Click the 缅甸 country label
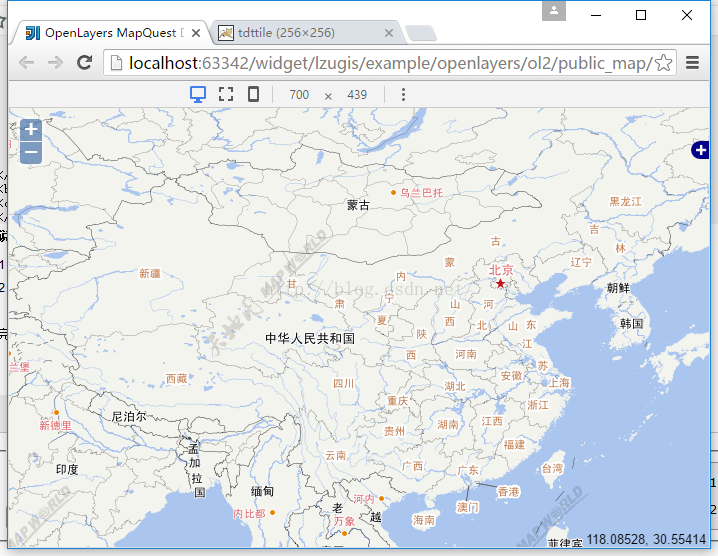The height and width of the screenshot is (556, 718). pos(262,492)
